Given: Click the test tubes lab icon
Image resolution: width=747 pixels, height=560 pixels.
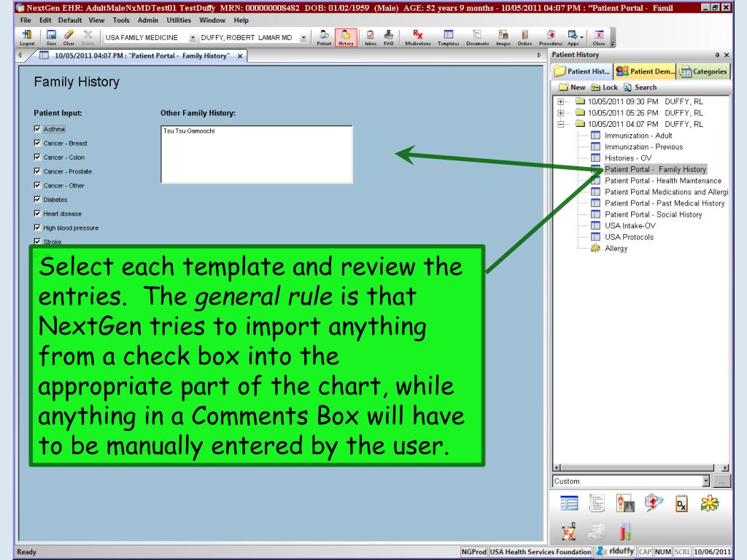Looking at the screenshot, I should (625, 532).
